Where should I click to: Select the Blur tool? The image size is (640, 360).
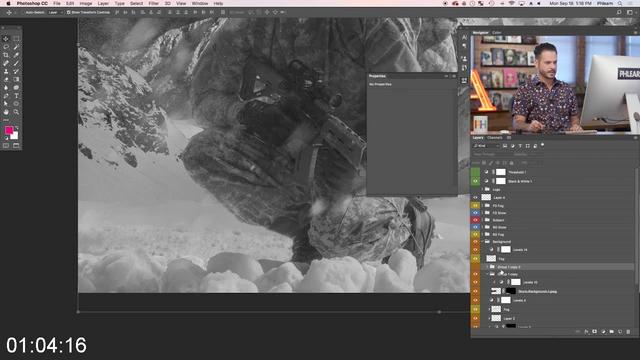tap(6, 87)
